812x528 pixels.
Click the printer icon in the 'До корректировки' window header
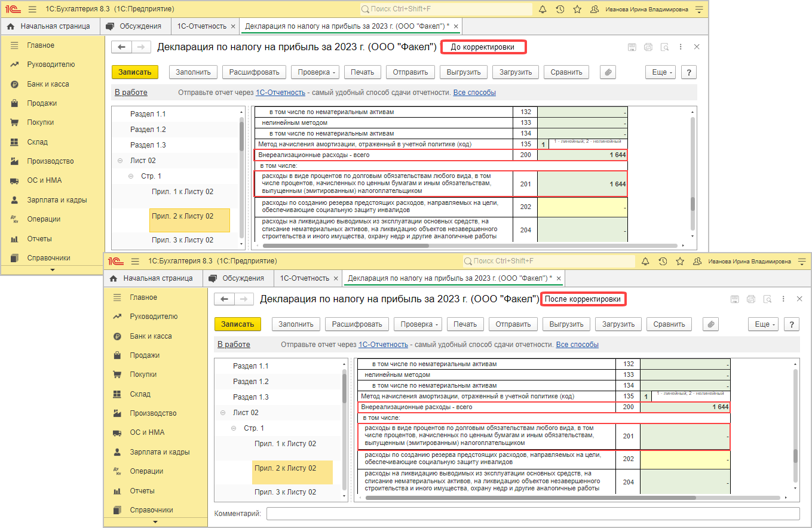tap(648, 47)
